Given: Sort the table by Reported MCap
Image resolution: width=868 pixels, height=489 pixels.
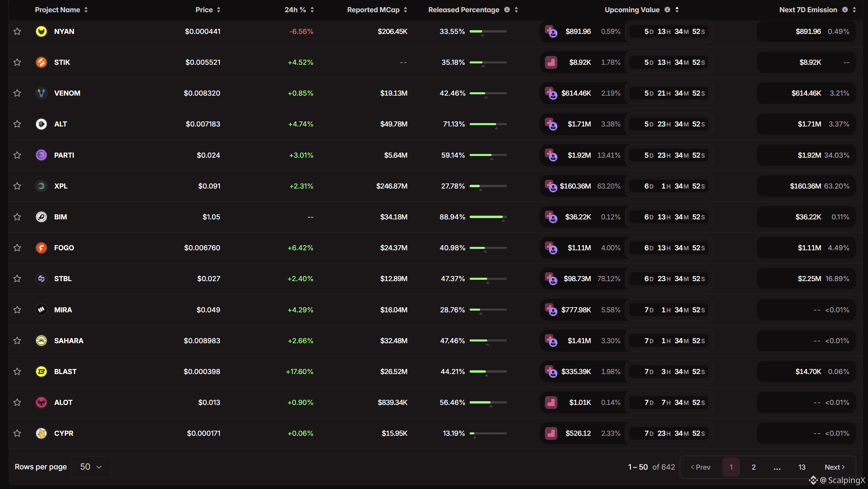Looking at the screenshot, I should pos(377,10).
